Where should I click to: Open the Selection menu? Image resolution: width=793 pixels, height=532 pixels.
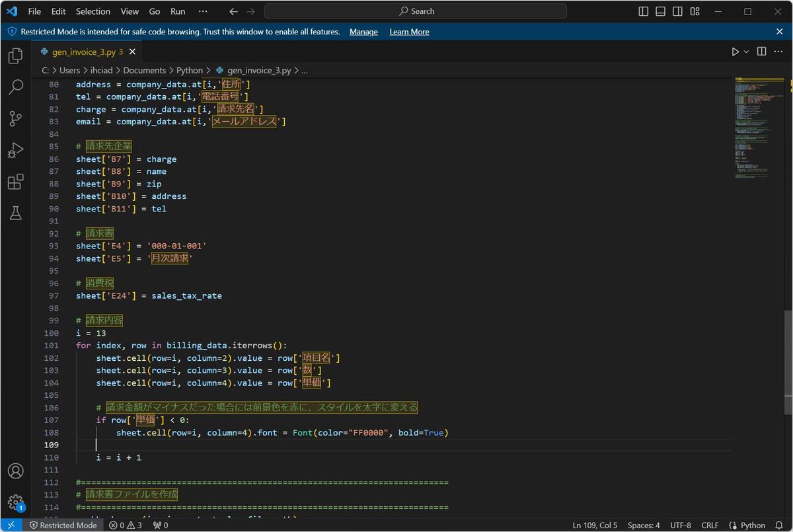[x=93, y=11]
